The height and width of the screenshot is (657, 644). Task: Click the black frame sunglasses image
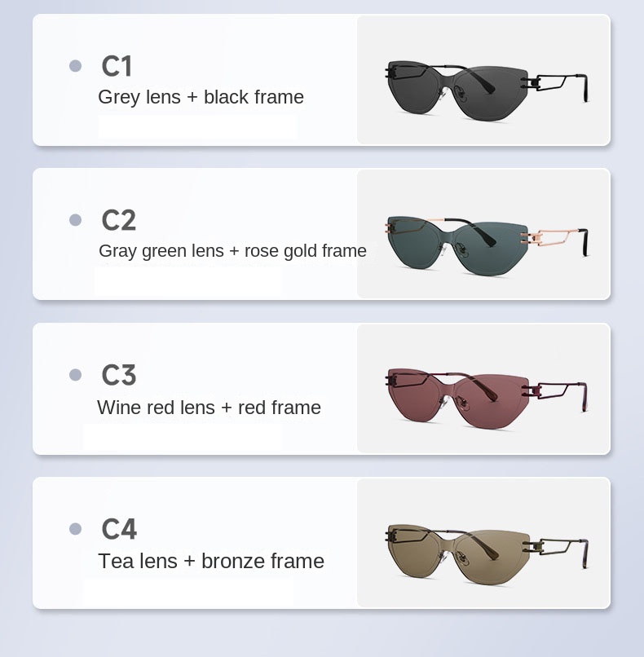[487, 90]
